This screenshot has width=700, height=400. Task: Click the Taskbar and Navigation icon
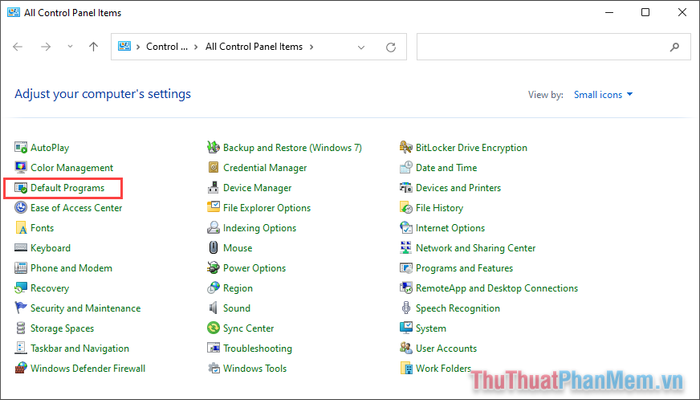click(x=21, y=348)
